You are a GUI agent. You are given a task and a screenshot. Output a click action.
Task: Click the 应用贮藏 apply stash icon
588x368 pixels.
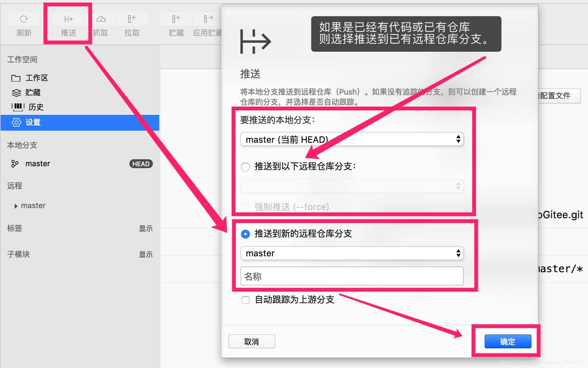tap(208, 19)
